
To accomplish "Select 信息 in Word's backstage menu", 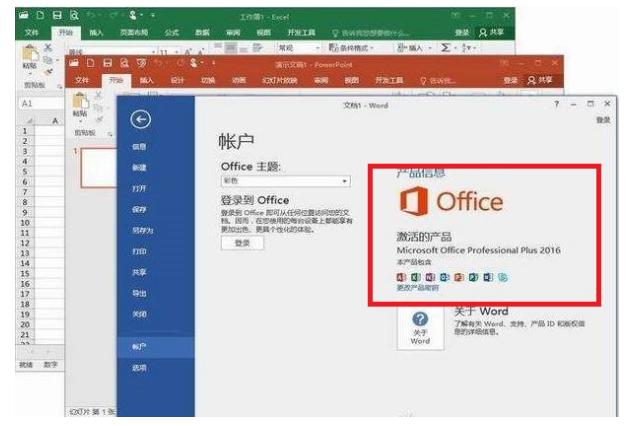I will click(139, 147).
